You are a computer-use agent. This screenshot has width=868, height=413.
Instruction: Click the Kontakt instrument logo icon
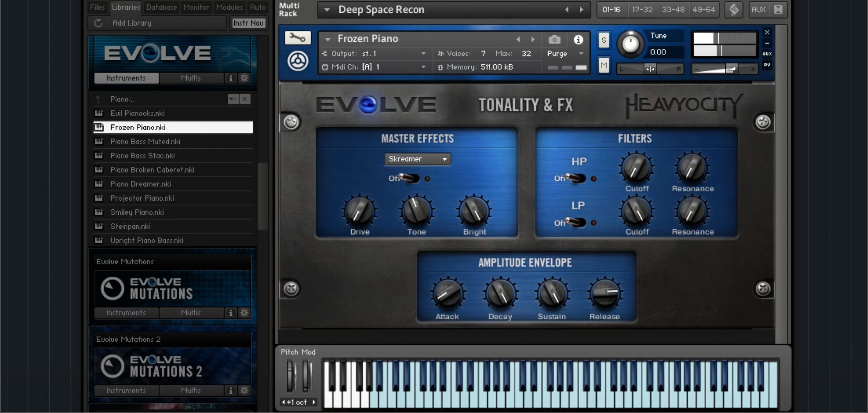click(298, 61)
